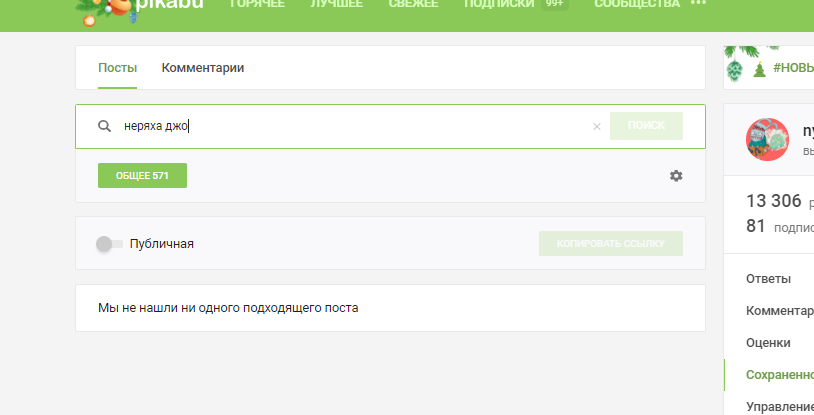Viewport: 814px width, 415px height.
Task: Open Ответы in the sidebar
Action: pyautogui.click(x=768, y=279)
